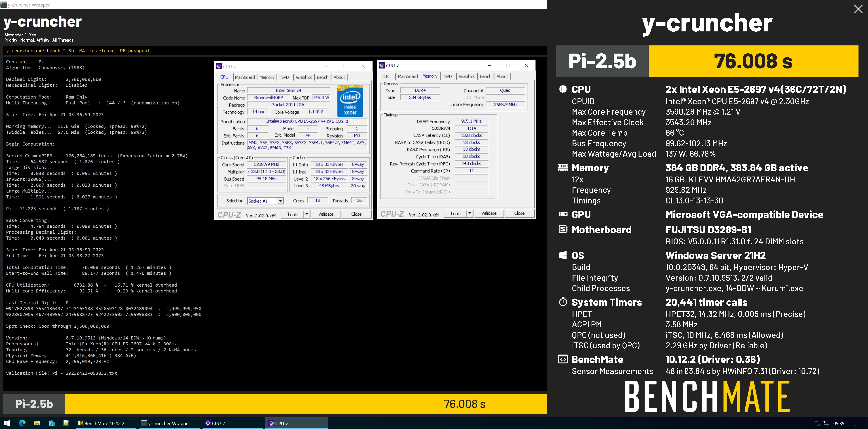Launch Microsoft Edge from the taskbar
Screen dimensions: 868x429
[22, 423]
